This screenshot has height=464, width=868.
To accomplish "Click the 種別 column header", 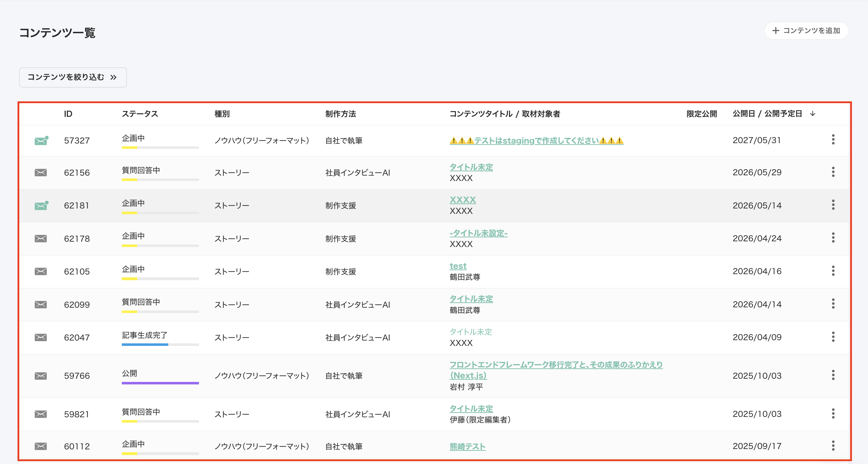I will point(222,114).
